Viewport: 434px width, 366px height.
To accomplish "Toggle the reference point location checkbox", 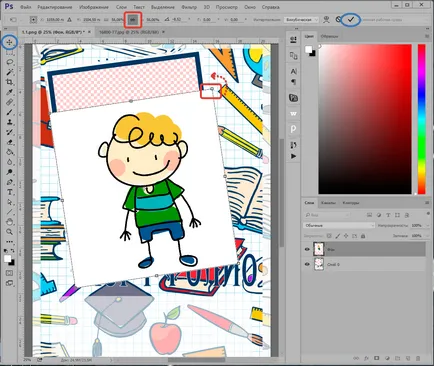I will (33, 20).
